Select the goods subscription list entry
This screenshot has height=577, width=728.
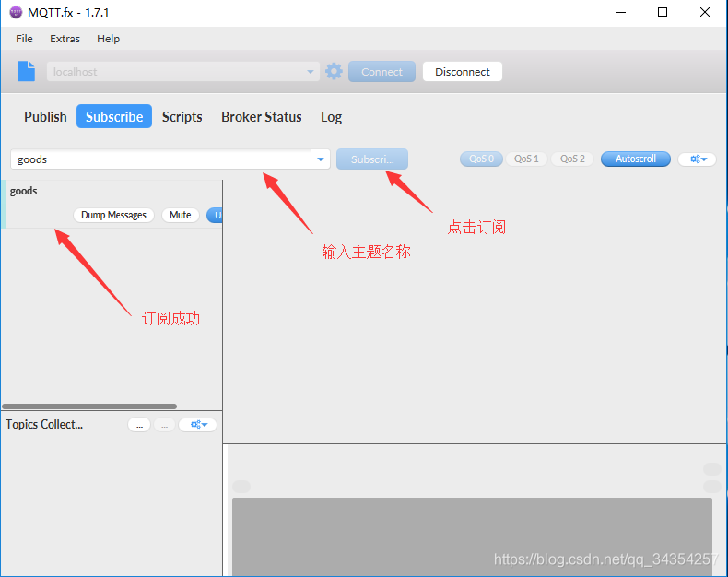tap(112, 204)
